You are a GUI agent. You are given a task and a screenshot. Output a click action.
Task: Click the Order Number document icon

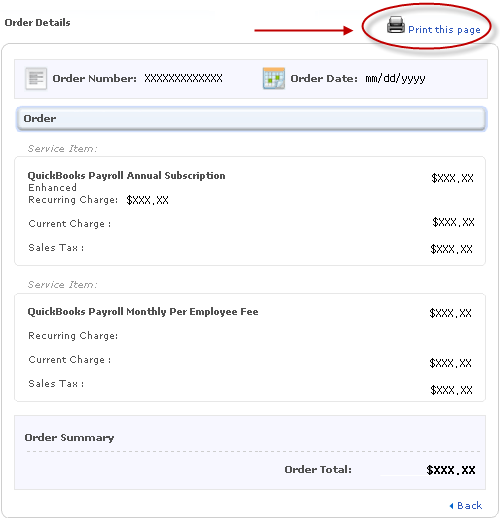point(36,79)
